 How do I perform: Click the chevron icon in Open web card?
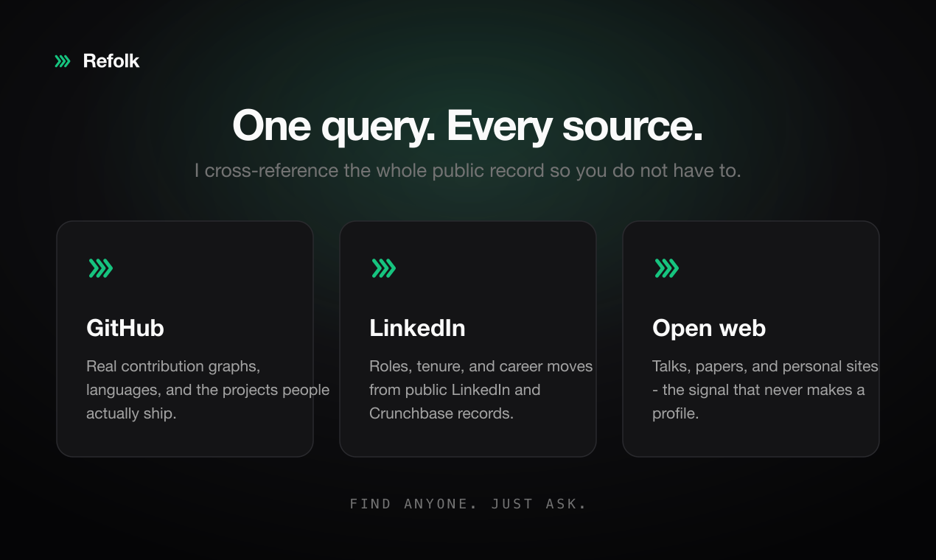pos(667,268)
